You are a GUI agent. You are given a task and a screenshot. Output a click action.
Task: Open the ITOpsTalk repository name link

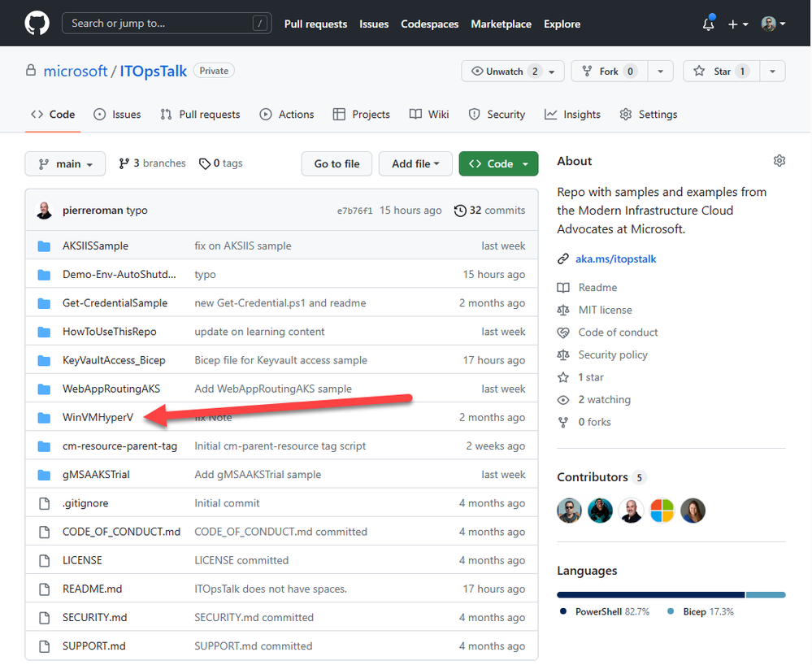(154, 71)
